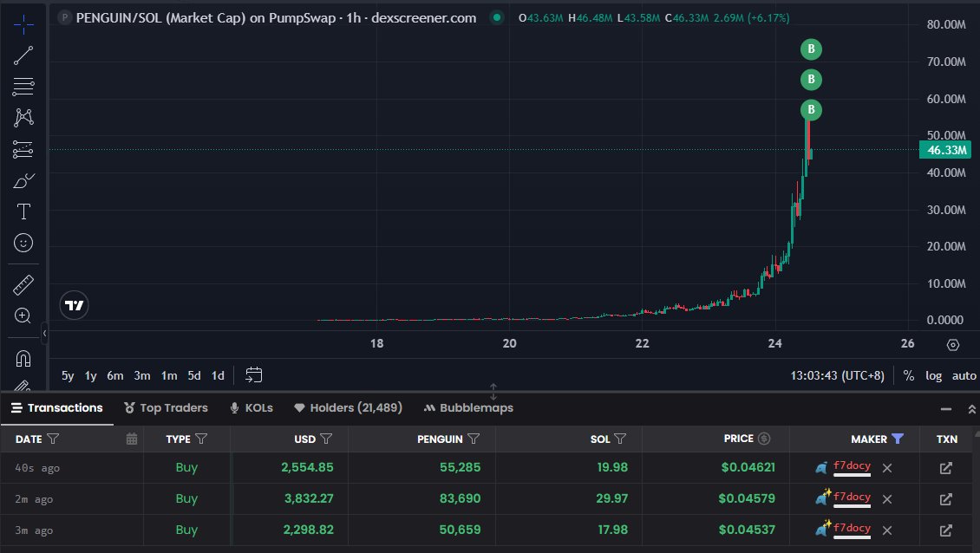Select the crosshair cursor tool
980x553 pixels.
pyautogui.click(x=23, y=25)
